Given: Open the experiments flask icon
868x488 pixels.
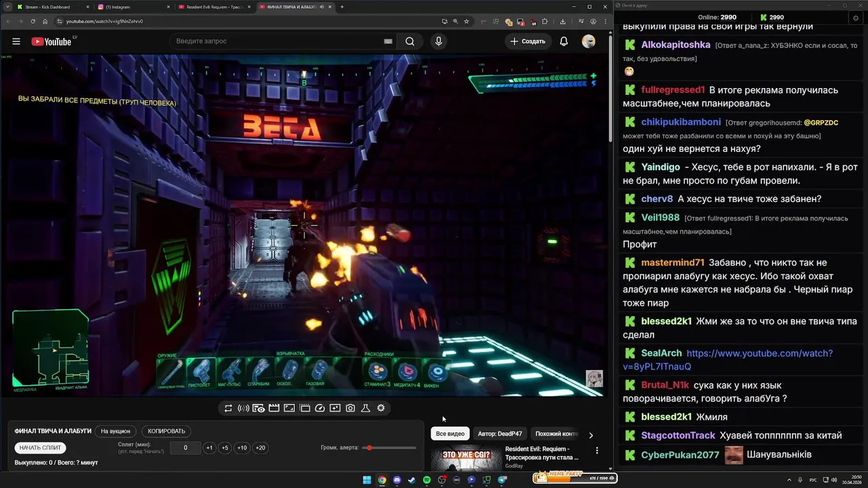Looking at the screenshot, I should (366, 408).
